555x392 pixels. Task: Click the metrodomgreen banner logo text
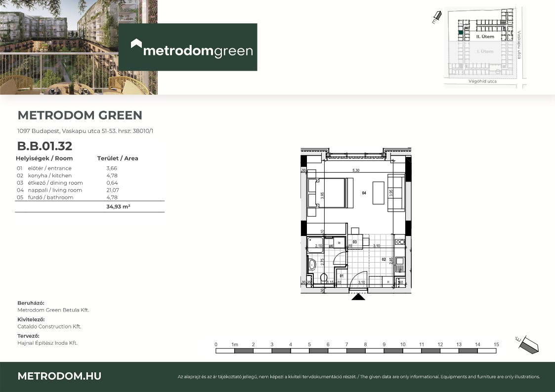click(x=198, y=51)
